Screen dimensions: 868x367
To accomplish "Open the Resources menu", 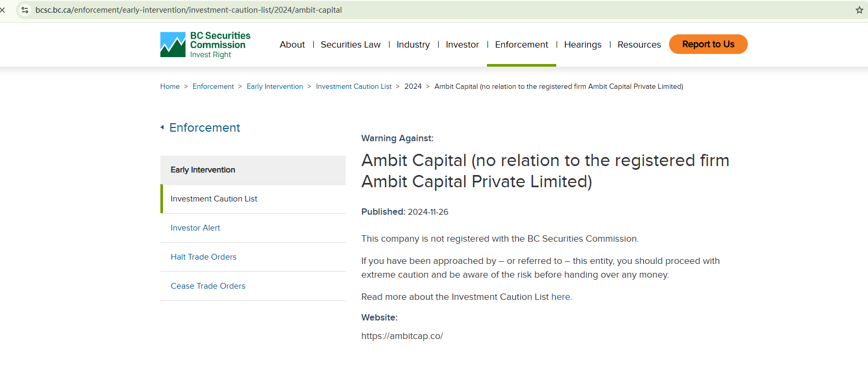I will point(639,44).
